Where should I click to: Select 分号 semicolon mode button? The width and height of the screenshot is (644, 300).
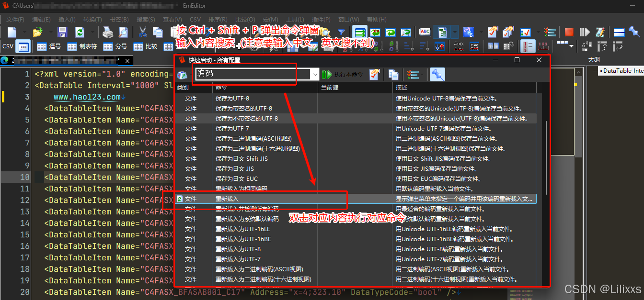[x=115, y=46]
